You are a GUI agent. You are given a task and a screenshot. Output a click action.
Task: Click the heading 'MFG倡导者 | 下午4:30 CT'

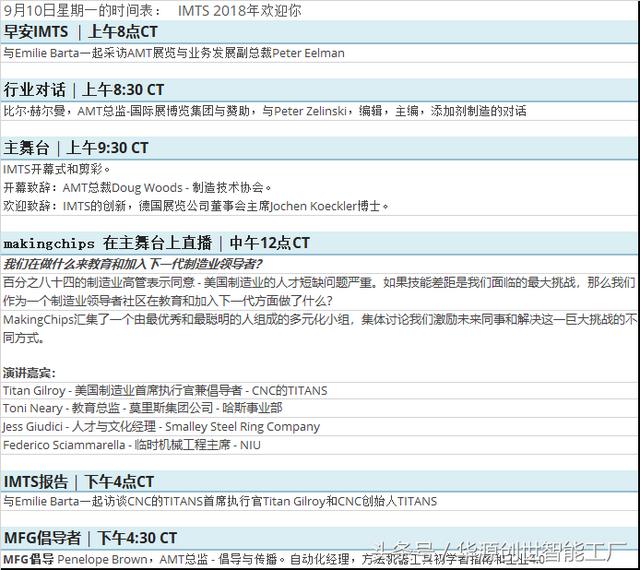tap(90, 538)
